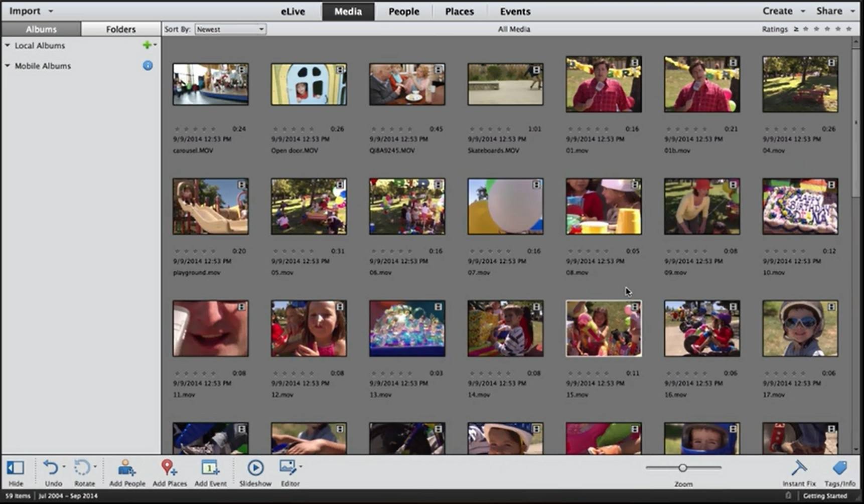
Task: Open the Rotate direction dropdown arrow
Action: point(95,467)
